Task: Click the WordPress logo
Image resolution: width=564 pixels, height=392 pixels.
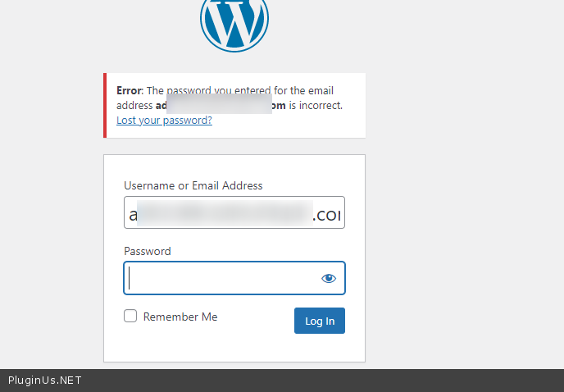Action: pos(234,22)
